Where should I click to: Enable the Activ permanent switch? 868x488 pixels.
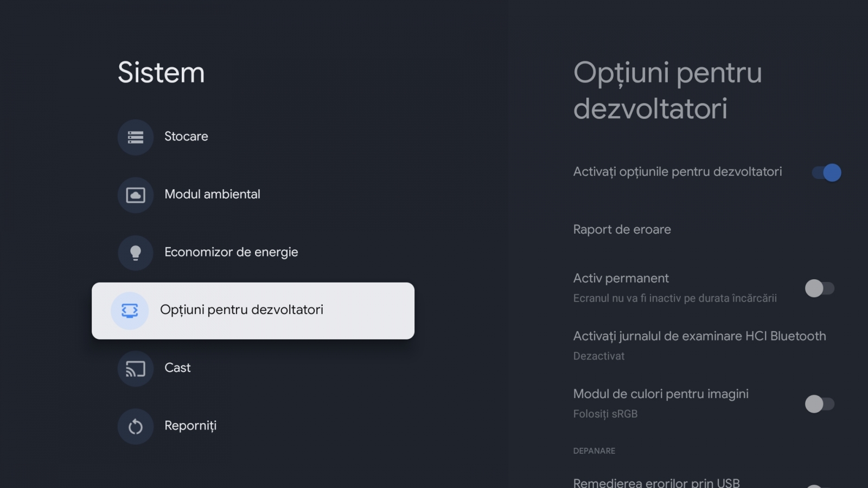point(820,288)
